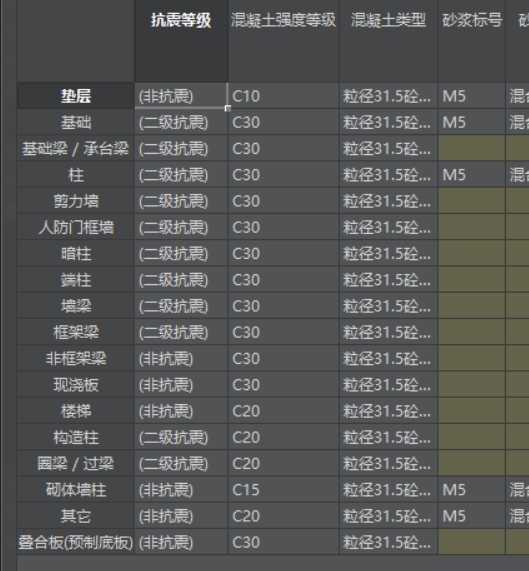Select the 框架梁 row header
The width and height of the screenshot is (529, 571).
point(76,332)
